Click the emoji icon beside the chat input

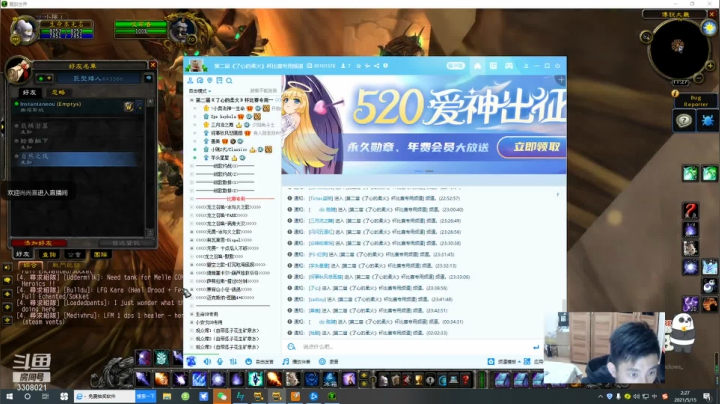tap(291, 347)
